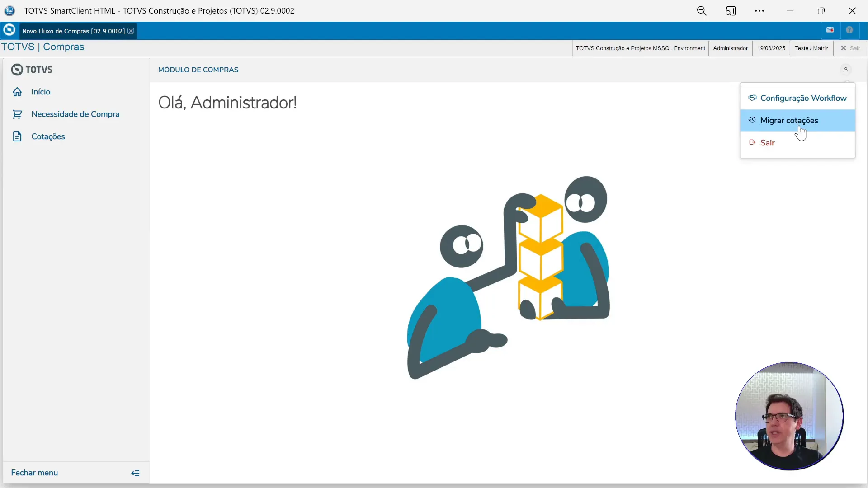Choose Migrar cotações from the dropdown
Image resolution: width=868 pixels, height=488 pixels.
[x=789, y=121]
